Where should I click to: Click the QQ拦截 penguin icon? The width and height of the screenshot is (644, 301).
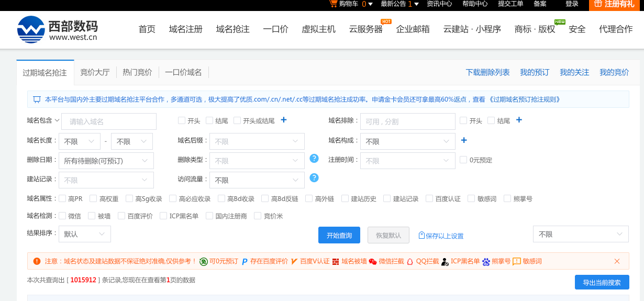(410, 261)
